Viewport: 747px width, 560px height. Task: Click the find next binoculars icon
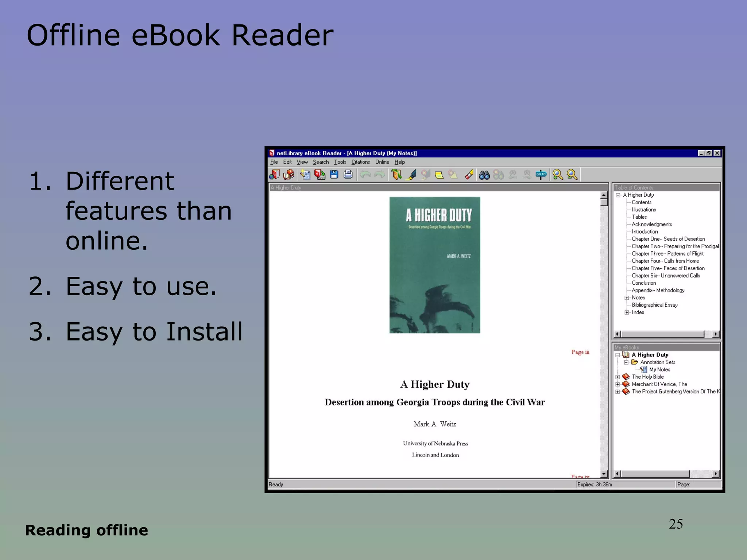(527, 175)
